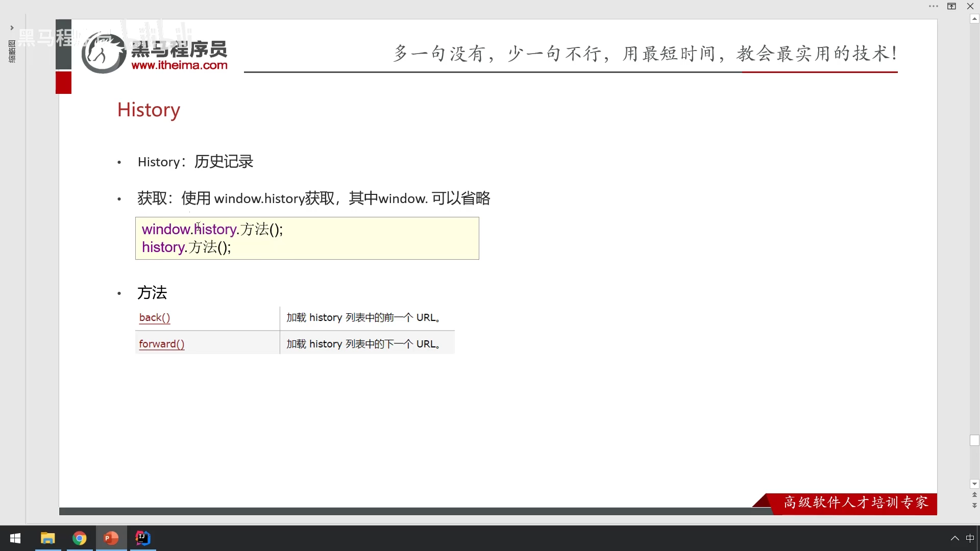This screenshot has width=980, height=551.
Task: Close the PowerPoint window
Action: (x=970, y=6)
